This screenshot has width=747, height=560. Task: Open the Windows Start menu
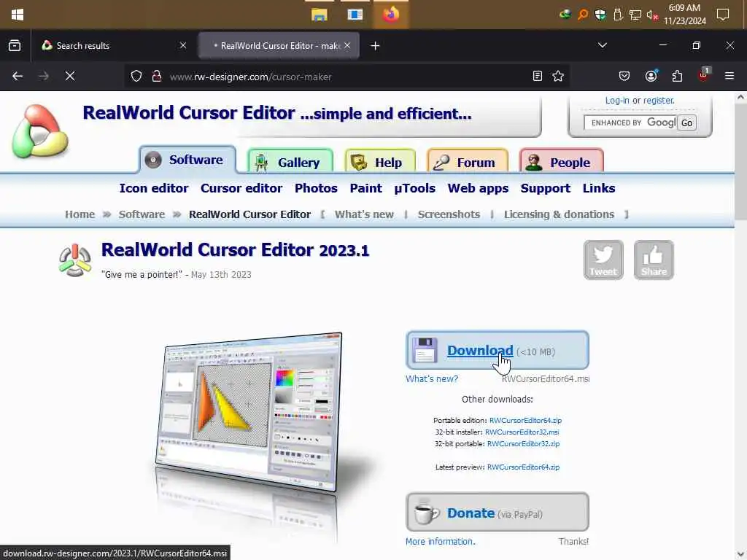pyautogui.click(x=18, y=15)
